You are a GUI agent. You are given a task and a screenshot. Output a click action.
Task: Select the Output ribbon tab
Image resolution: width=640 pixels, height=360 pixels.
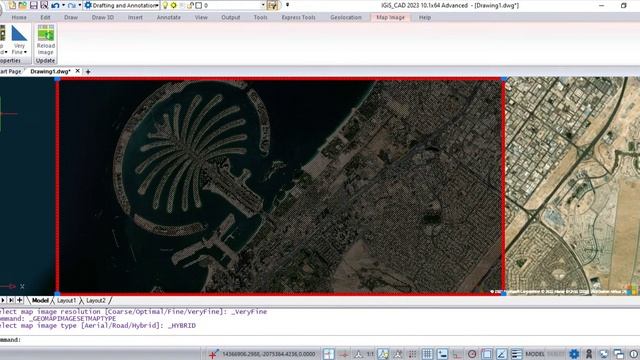(231, 18)
